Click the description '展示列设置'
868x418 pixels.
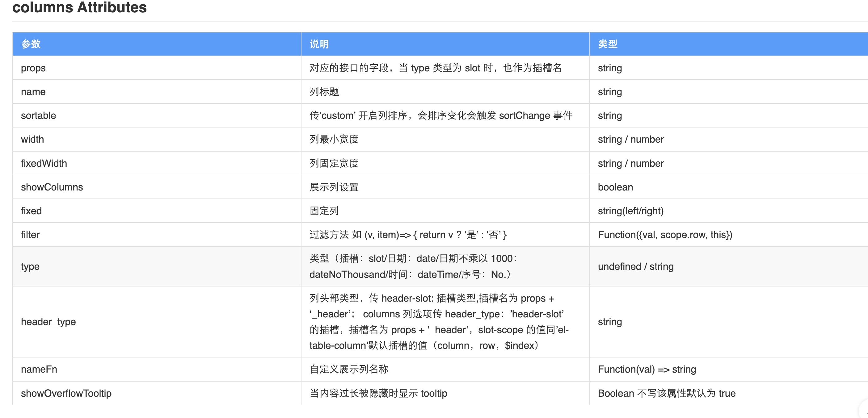334,187
